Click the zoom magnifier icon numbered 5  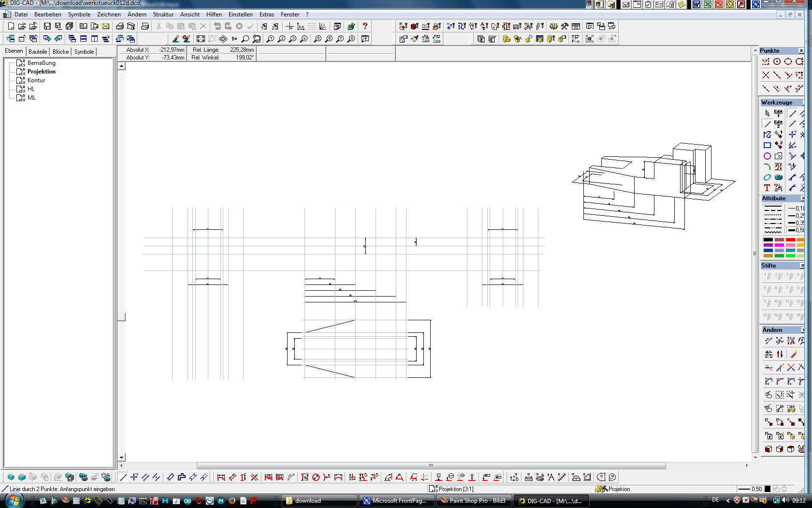[318, 39]
